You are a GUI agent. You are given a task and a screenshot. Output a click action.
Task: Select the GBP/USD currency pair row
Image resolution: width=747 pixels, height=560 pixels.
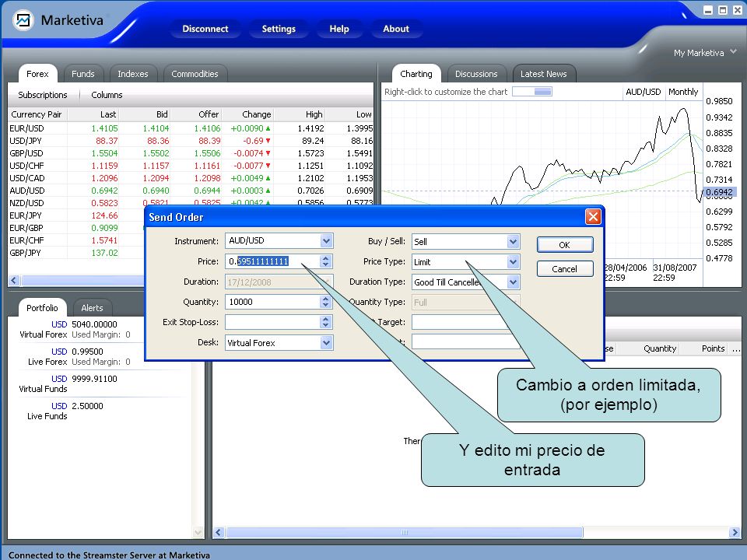191,153
